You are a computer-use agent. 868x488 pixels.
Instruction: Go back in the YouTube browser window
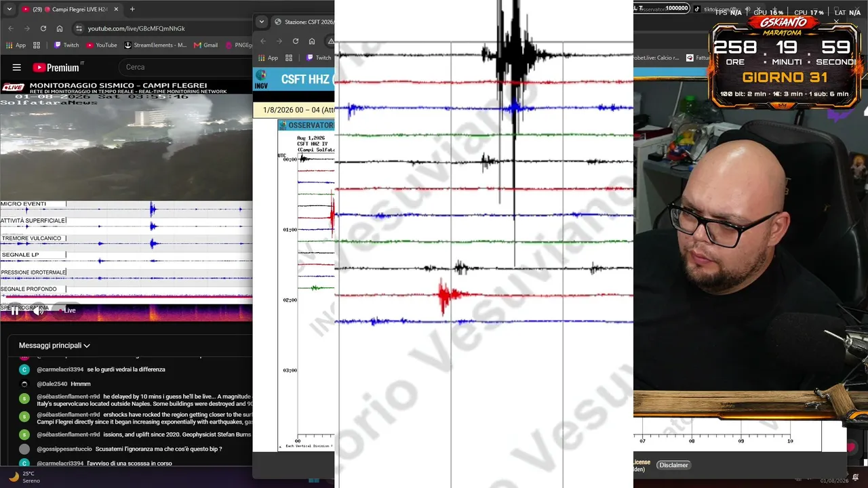point(11,28)
